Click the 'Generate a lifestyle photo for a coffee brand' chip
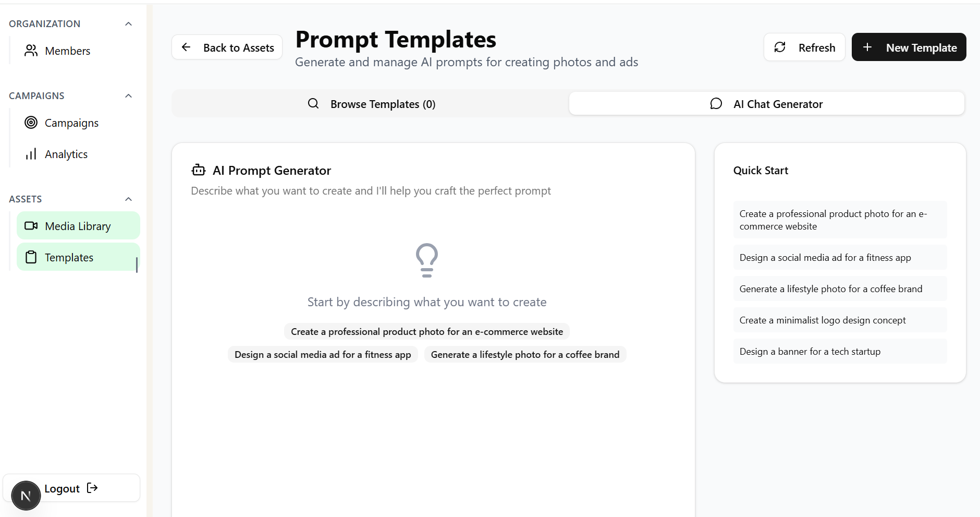 [524, 355]
